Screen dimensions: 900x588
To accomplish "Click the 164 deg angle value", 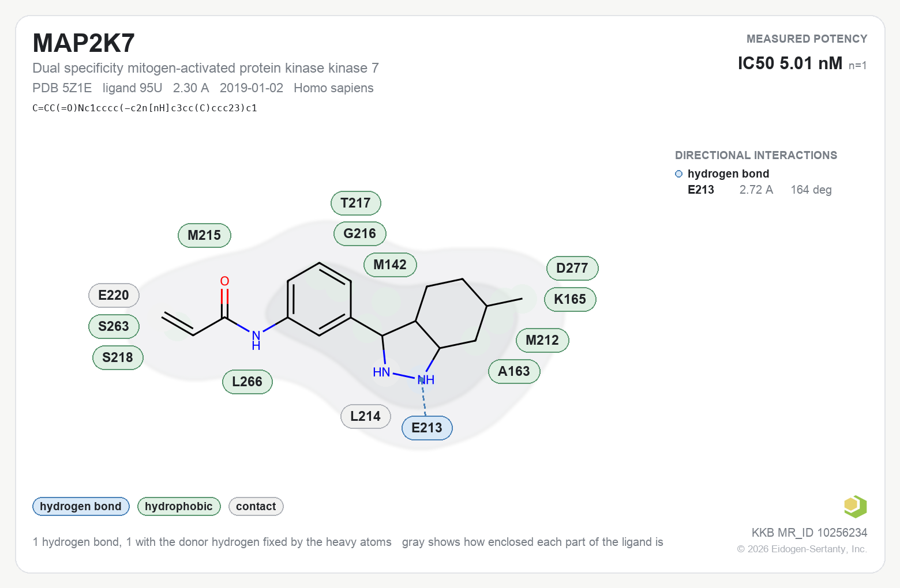I will (811, 190).
